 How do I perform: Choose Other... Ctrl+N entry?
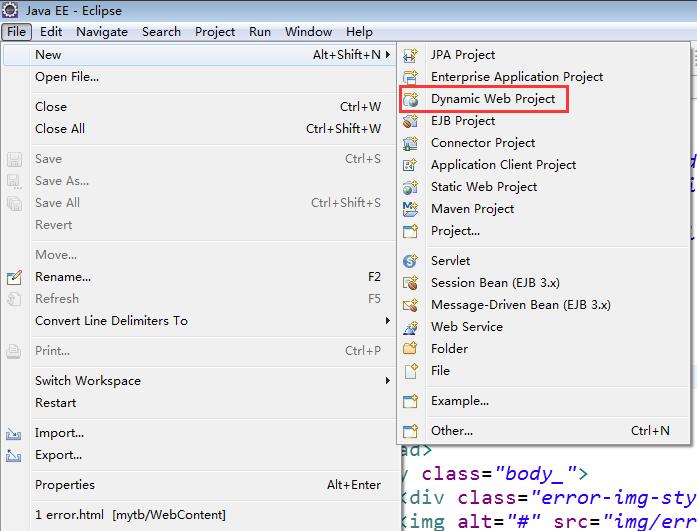pyautogui.click(x=544, y=431)
